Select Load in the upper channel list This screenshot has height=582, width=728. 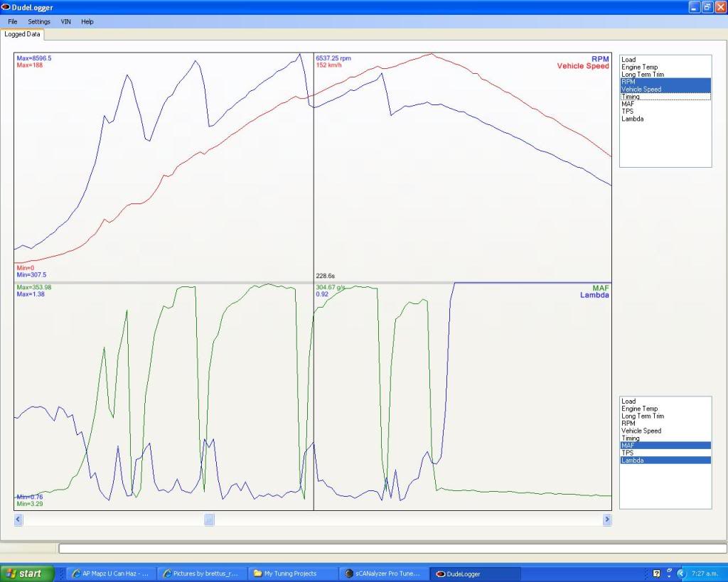665,60
